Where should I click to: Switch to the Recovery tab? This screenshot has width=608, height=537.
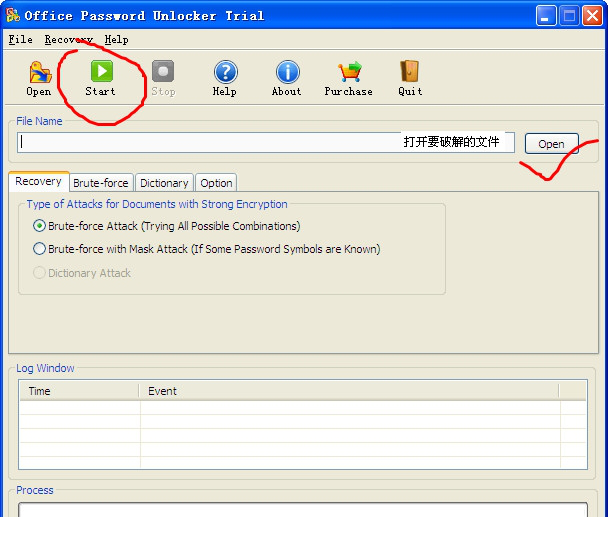click(x=38, y=181)
